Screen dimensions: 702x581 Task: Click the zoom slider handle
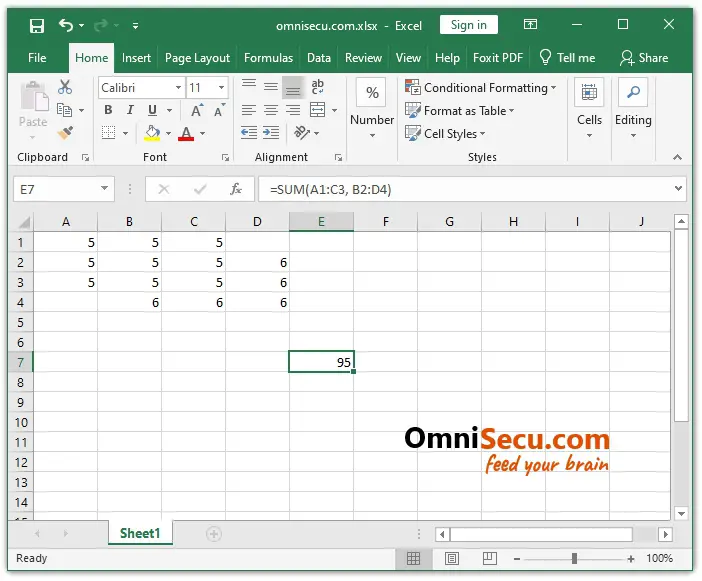coord(574,558)
